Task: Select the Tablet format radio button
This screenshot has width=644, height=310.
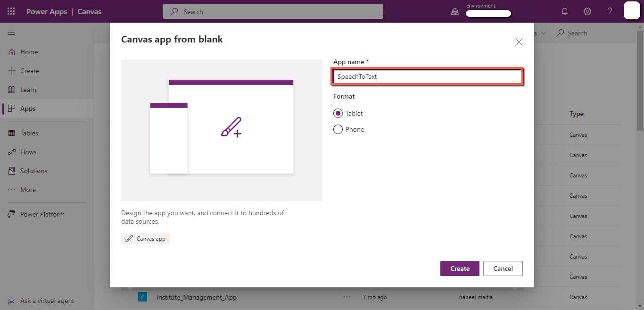Action: point(338,113)
